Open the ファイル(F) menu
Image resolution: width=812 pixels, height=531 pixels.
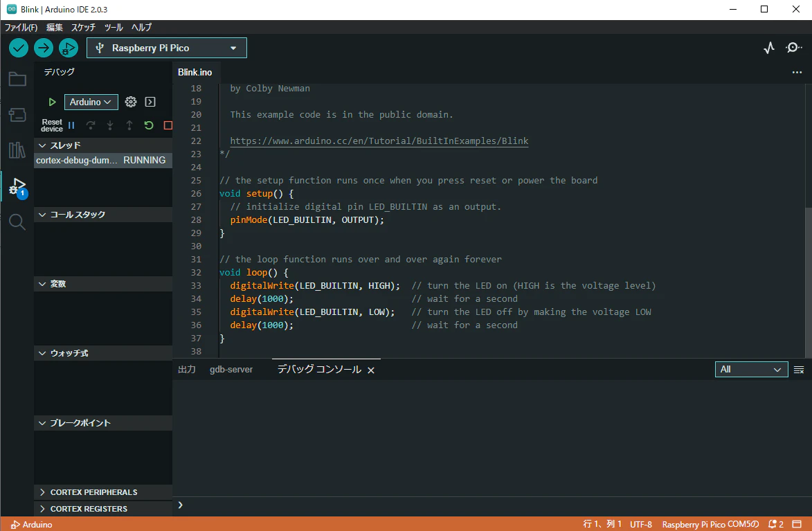coord(21,28)
